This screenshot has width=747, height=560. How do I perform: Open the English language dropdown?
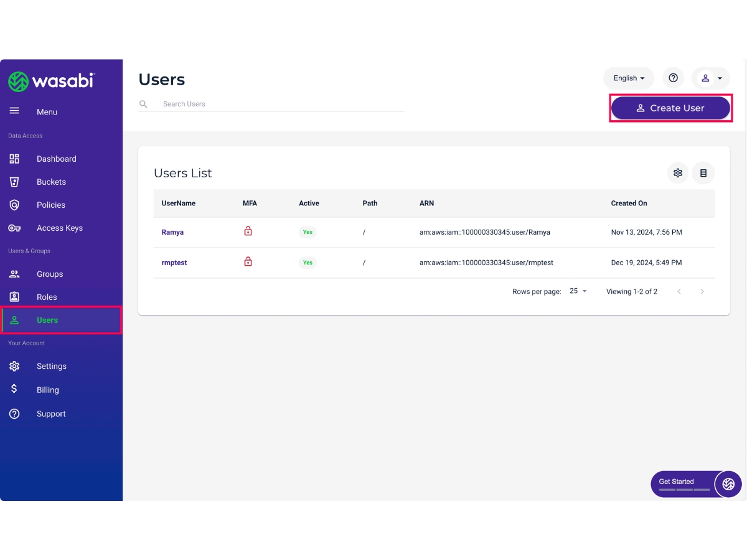629,78
